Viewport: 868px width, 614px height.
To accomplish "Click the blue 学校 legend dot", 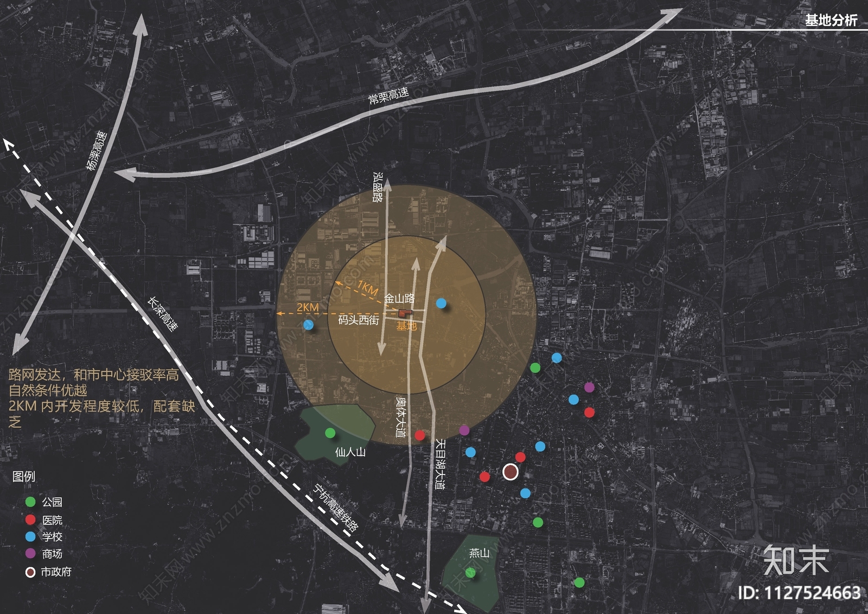I will [x=30, y=536].
